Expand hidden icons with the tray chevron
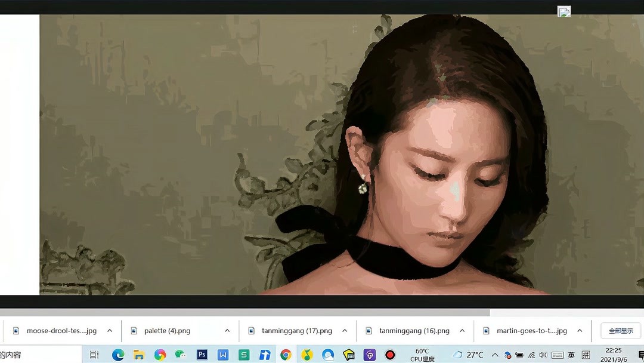Image resolution: width=644 pixels, height=363 pixels. point(496,353)
